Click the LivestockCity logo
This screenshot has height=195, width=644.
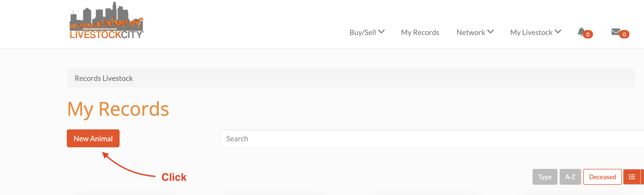coord(106,21)
